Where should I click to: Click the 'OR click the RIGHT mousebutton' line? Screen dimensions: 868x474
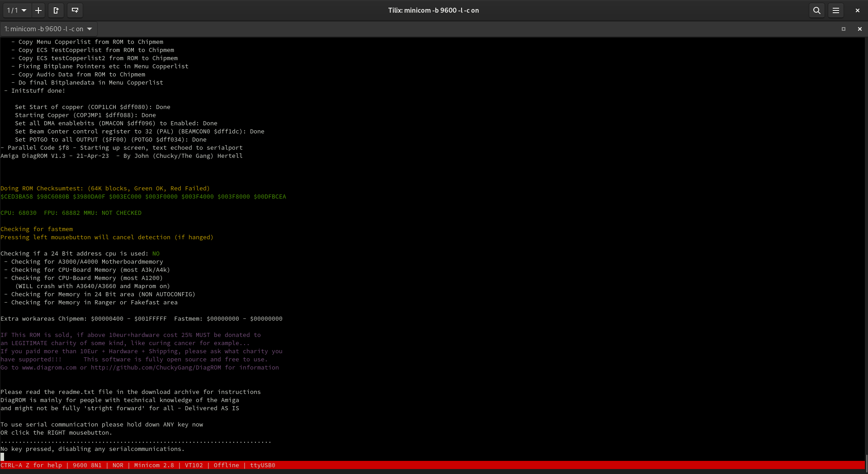click(57, 432)
